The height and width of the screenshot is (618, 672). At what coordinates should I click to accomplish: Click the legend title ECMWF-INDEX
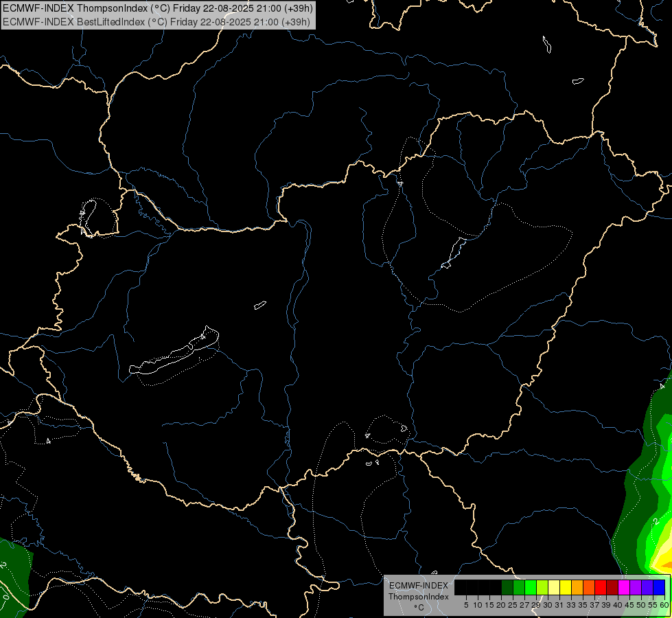pyautogui.click(x=419, y=586)
